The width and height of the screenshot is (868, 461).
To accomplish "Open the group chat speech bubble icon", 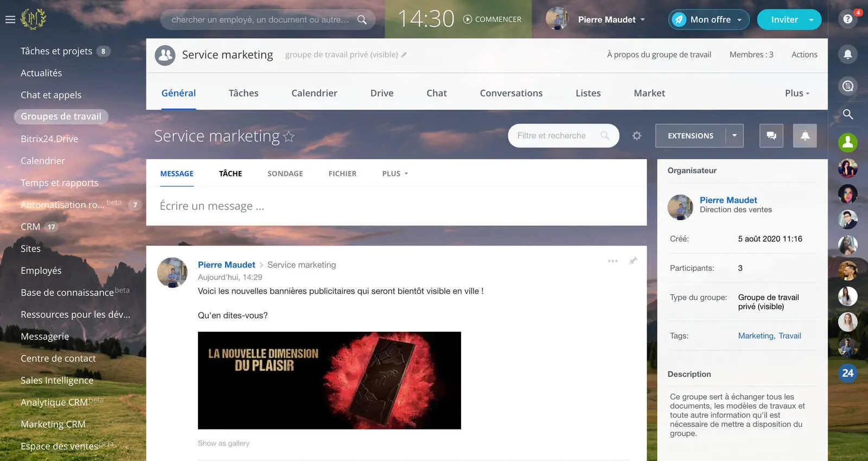I will pyautogui.click(x=771, y=136).
